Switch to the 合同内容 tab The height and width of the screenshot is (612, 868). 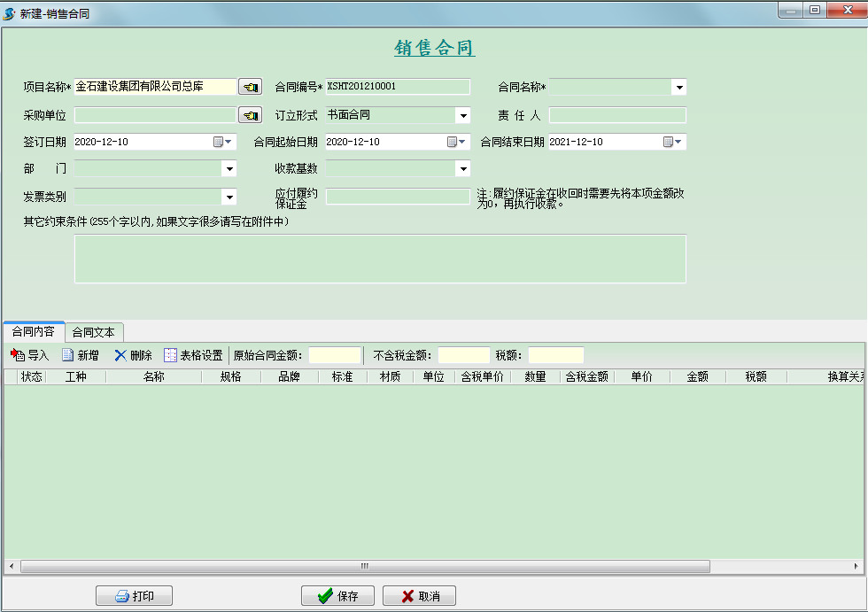click(x=35, y=332)
